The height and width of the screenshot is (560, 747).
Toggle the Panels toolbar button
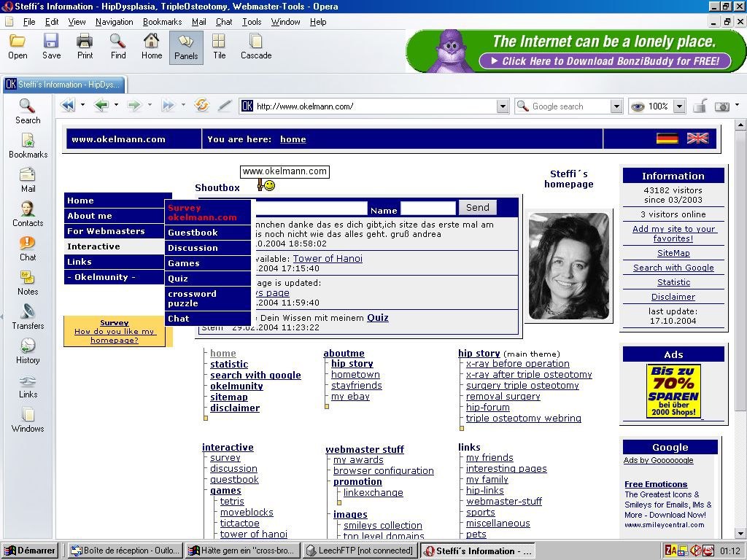pyautogui.click(x=186, y=47)
